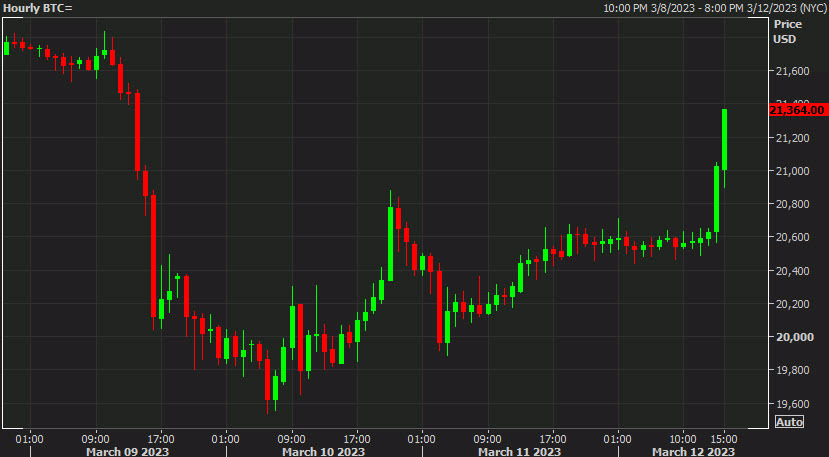Viewport: 829px width, 457px height.
Task: Click the Auto scale button
Action: [789, 422]
